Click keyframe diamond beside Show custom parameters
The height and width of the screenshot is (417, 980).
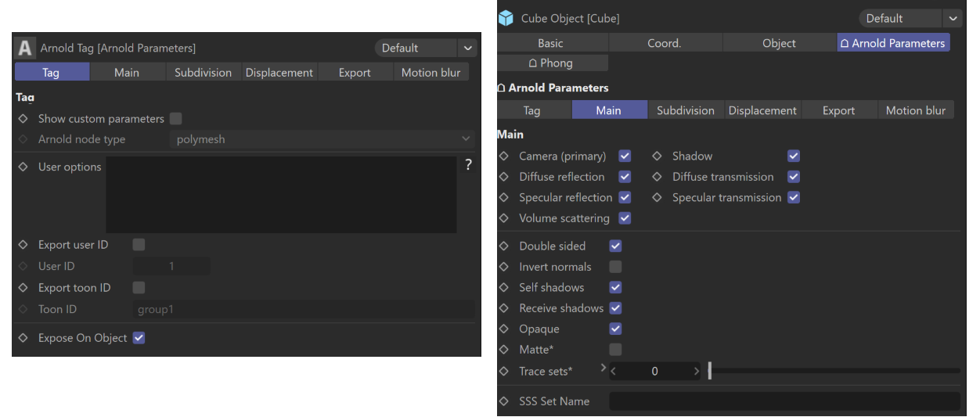pos(23,119)
